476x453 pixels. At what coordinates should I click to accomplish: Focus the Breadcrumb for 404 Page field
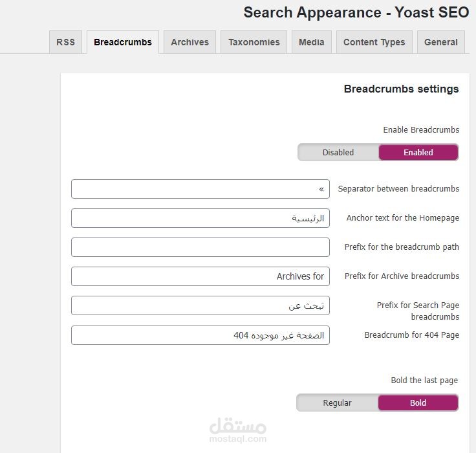[x=200, y=335]
